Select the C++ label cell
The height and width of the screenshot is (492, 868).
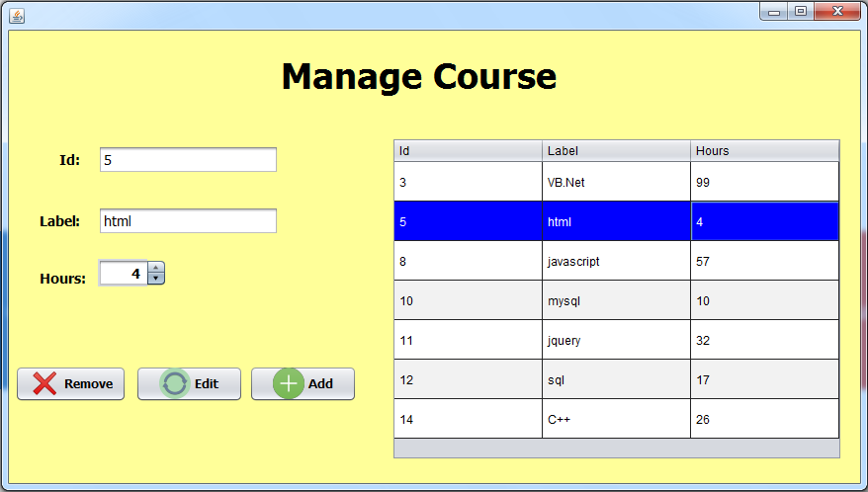(616, 419)
